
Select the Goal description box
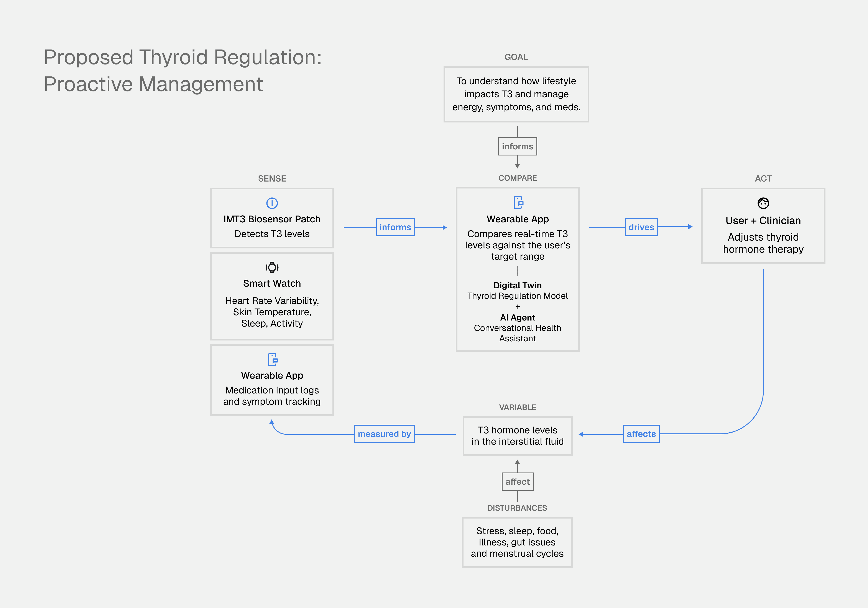[x=516, y=94]
